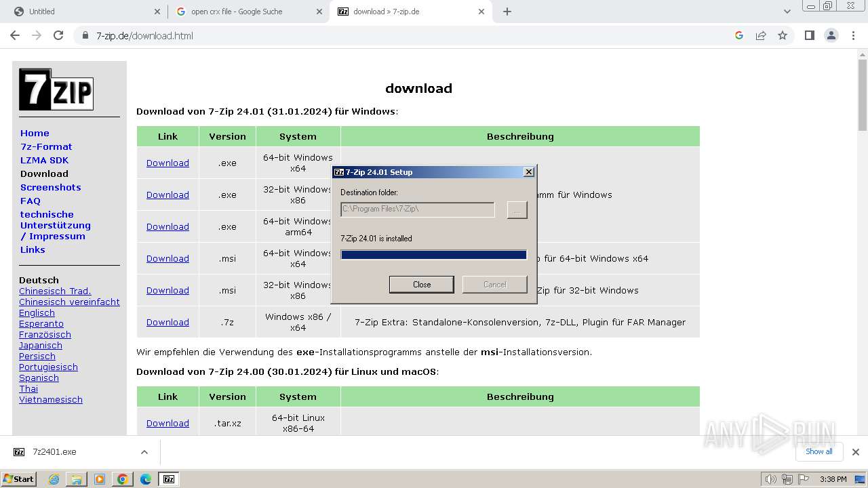868x488 pixels.
Task: Open the Home sidebar link
Action: tap(35, 133)
